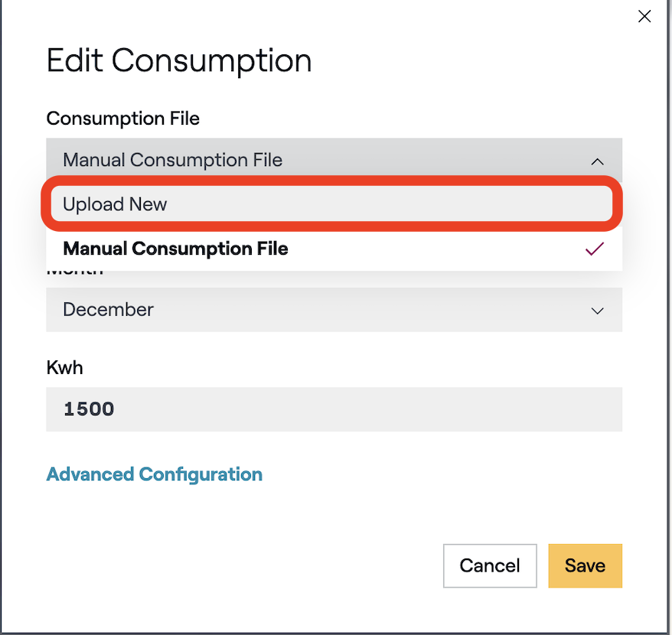
Task: Expand the Advanced Configuration link
Action: click(154, 474)
